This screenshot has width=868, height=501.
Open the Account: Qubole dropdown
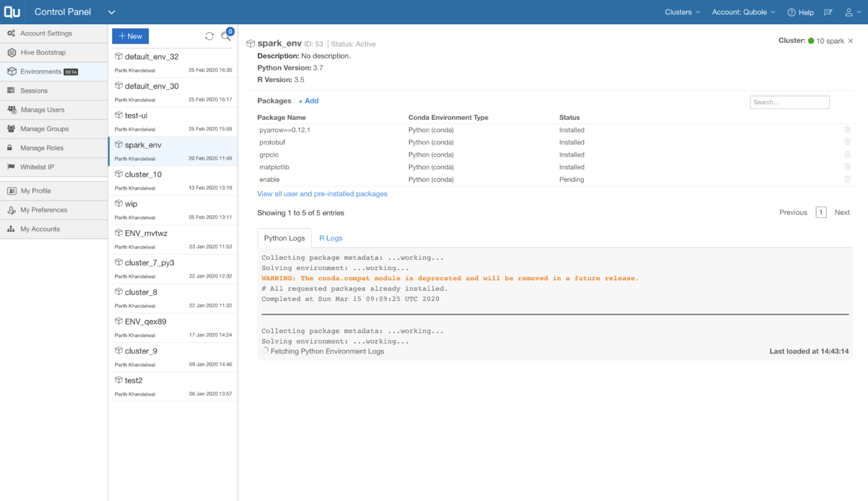743,12
